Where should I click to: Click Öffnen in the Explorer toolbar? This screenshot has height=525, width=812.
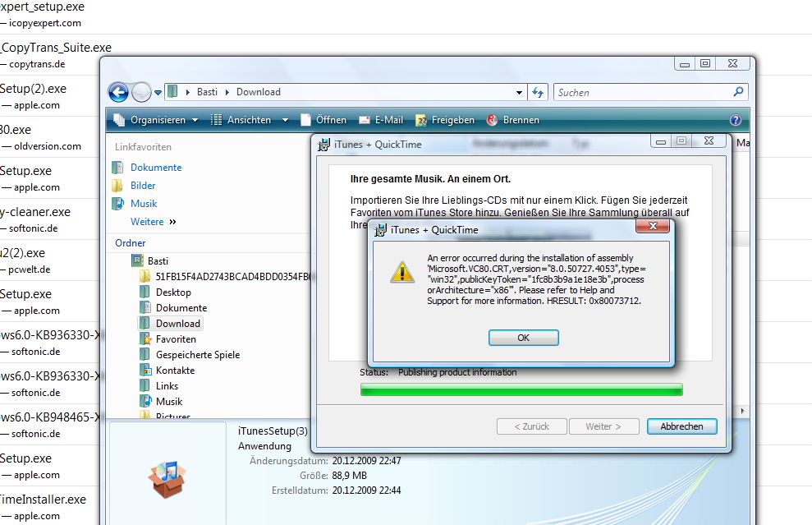point(323,120)
